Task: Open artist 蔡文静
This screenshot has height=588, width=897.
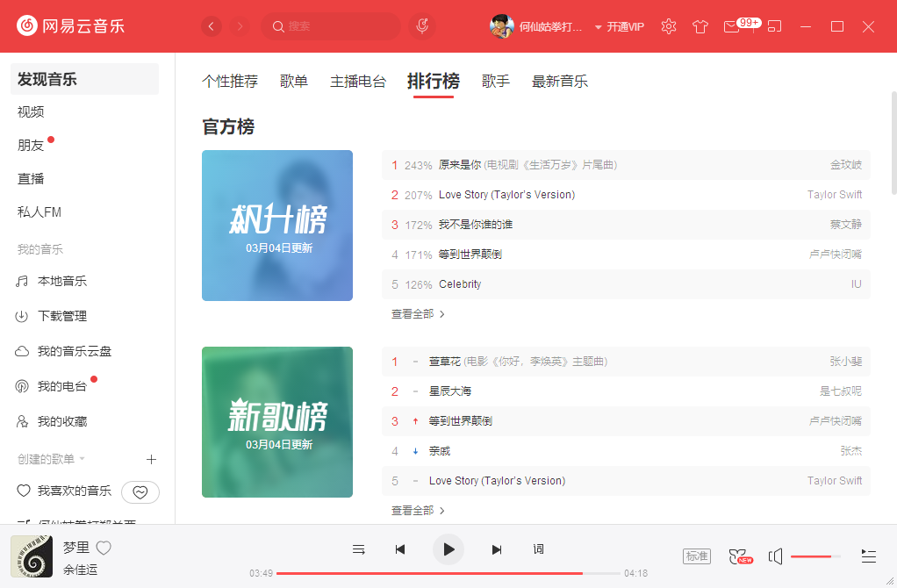Action: click(846, 224)
